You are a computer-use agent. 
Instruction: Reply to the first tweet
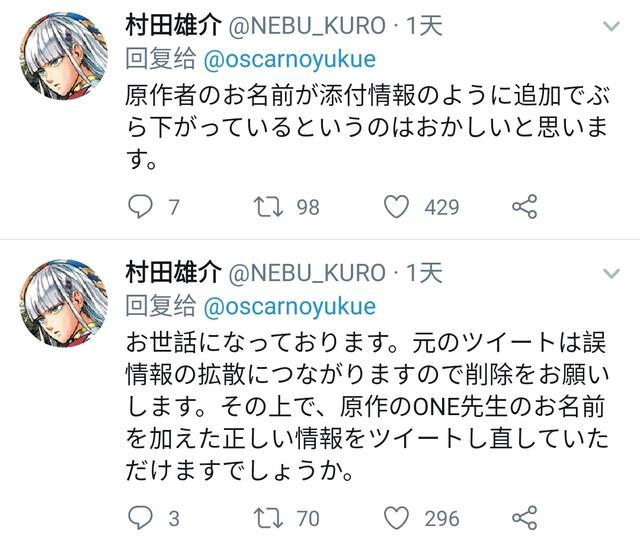(140, 207)
